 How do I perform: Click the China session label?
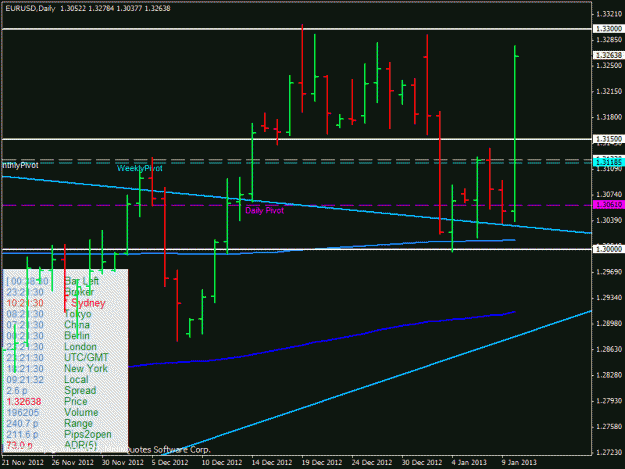tap(77, 325)
